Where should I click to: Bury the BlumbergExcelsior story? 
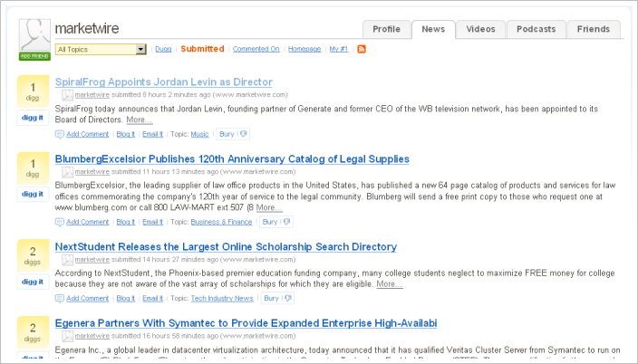coord(270,222)
